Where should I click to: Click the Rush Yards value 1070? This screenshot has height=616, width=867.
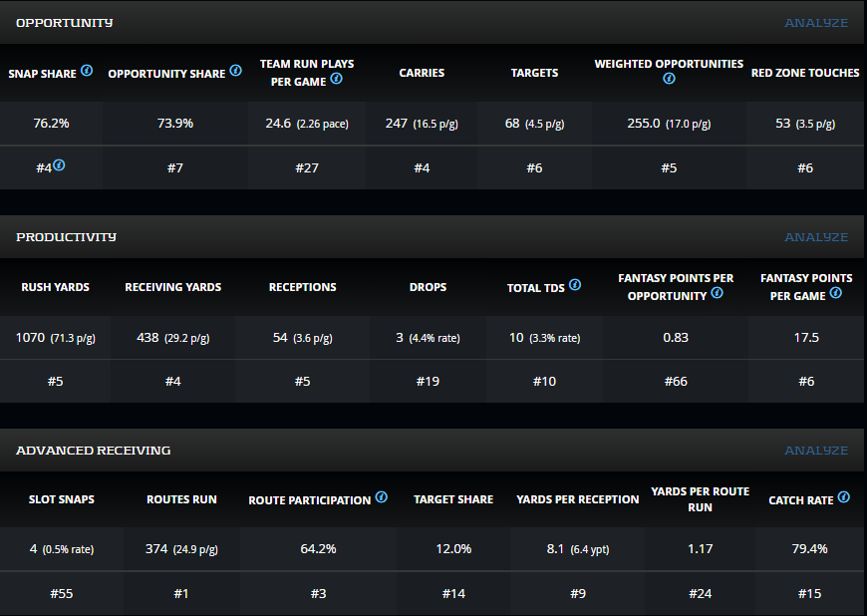tap(31, 338)
